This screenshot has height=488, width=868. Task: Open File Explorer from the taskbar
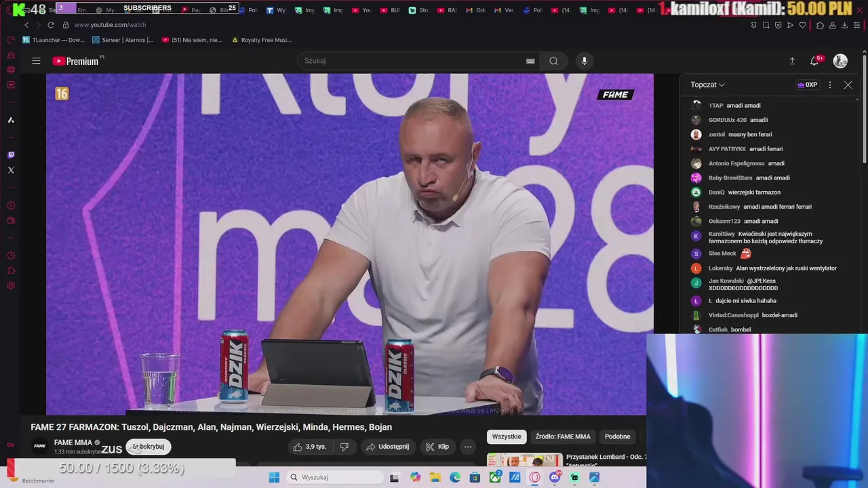click(x=435, y=477)
